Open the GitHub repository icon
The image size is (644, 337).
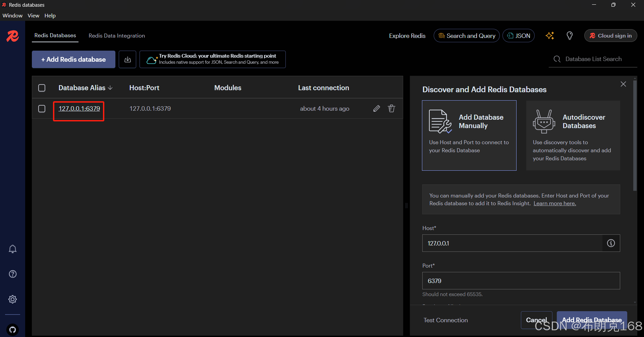13,330
